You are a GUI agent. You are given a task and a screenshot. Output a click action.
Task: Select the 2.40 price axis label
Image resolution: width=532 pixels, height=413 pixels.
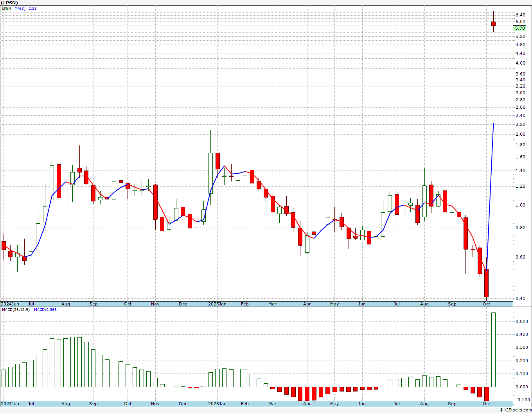[x=520, y=115]
